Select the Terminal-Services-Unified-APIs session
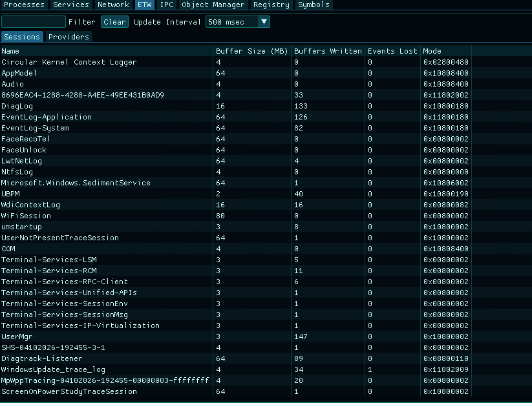 click(236, 293)
